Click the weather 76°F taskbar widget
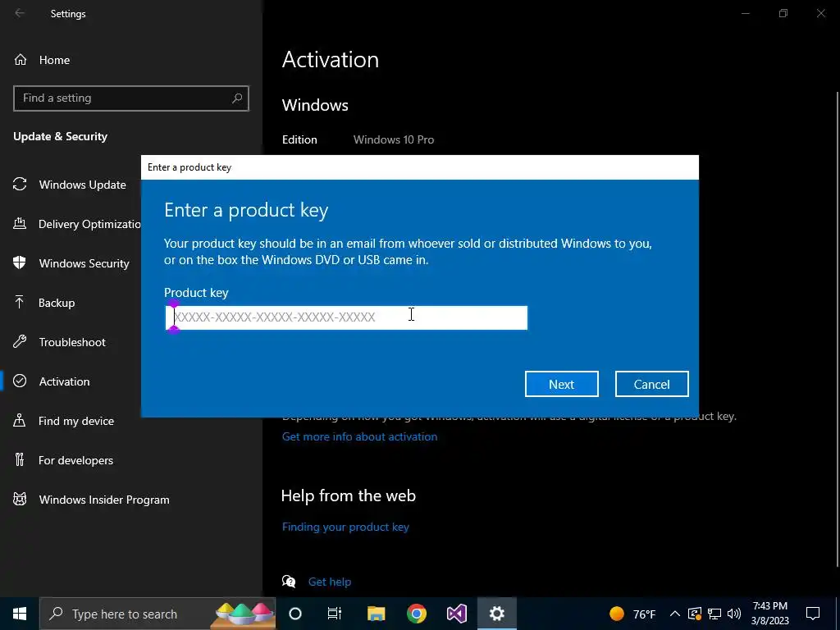Viewport: 840px width, 630px height. tap(632, 614)
